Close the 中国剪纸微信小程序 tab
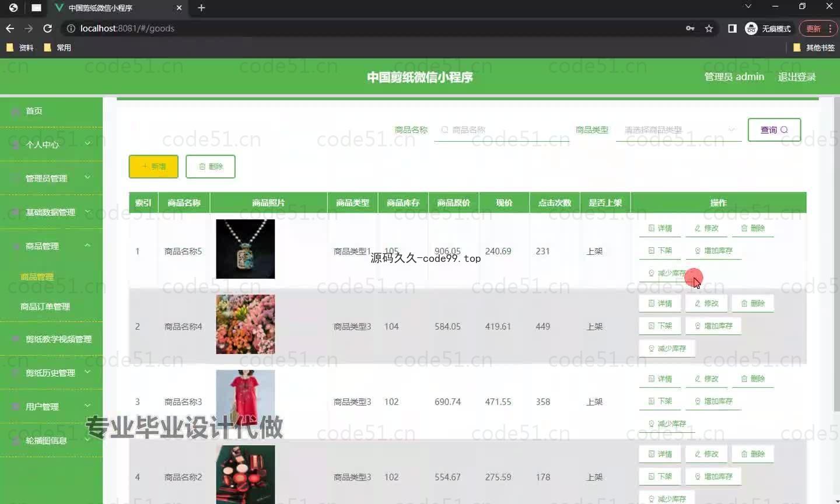The height and width of the screenshot is (504, 840). [x=179, y=8]
